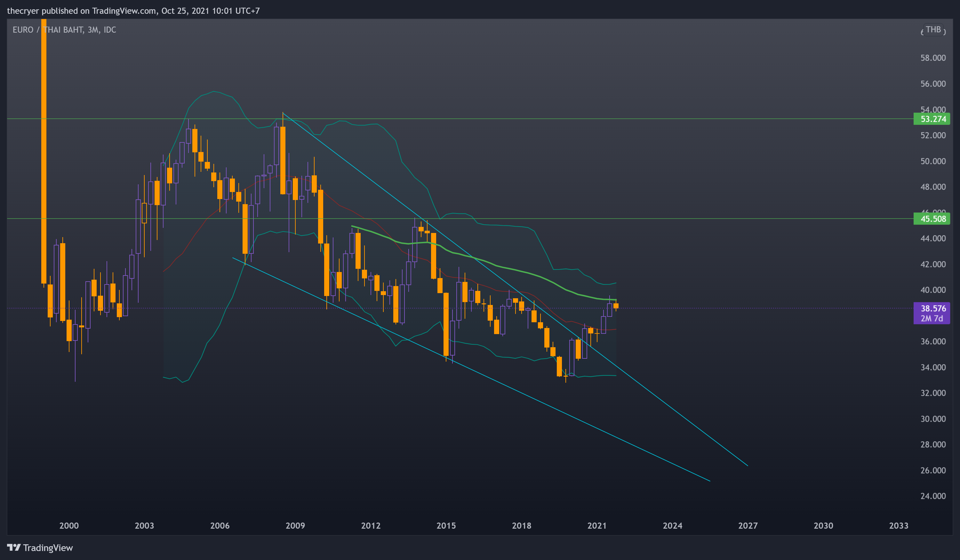Click the 2027 time axis label
Viewport: 960px width, 560px height.
[748, 526]
